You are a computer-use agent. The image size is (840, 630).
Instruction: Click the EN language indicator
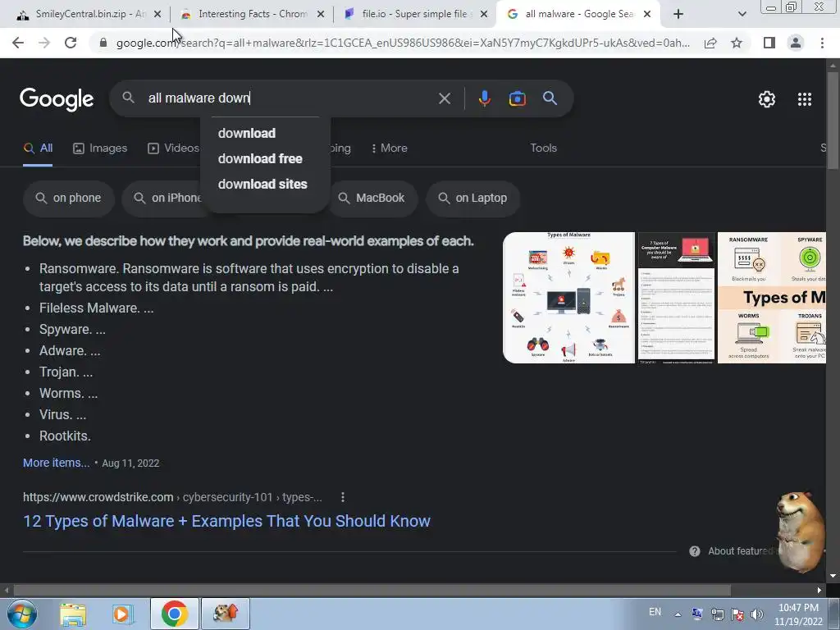pyautogui.click(x=655, y=612)
